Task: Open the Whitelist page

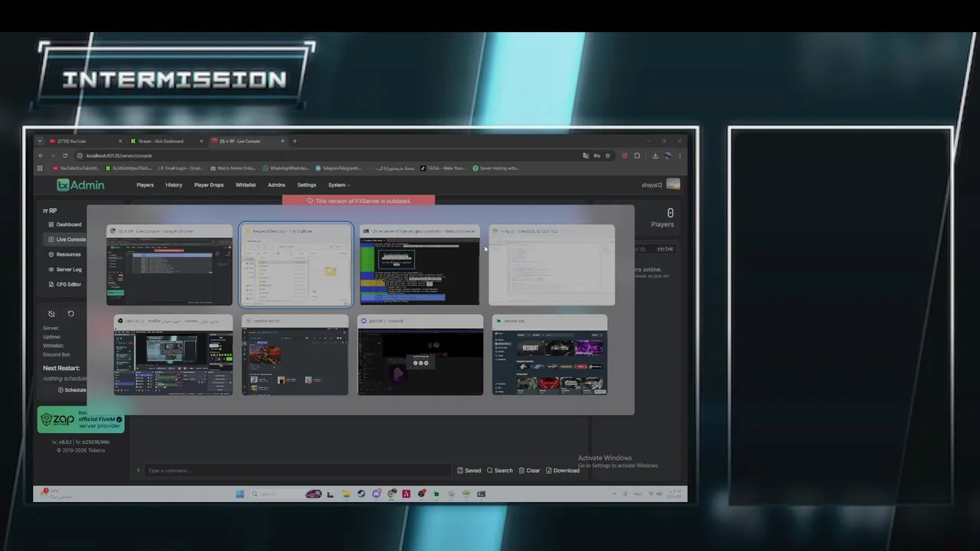Action: [x=246, y=184]
